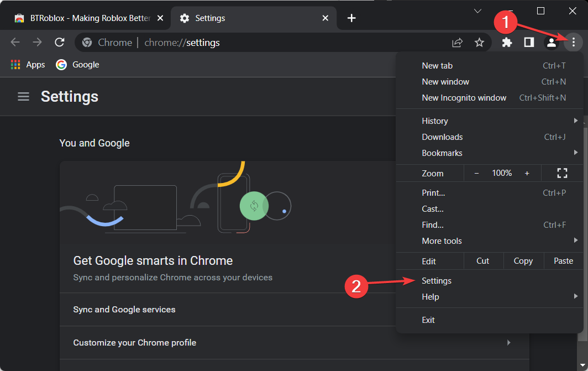The image size is (588, 371).
Task: Click Sync and Google services link
Action: (124, 310)
